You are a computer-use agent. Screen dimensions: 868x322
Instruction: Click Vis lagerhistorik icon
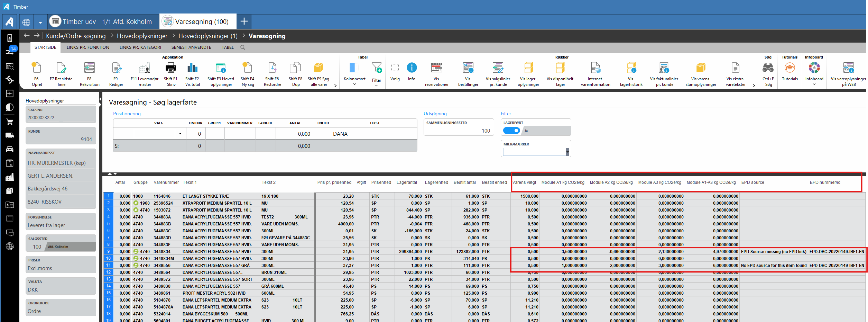[x=631, y=68]
